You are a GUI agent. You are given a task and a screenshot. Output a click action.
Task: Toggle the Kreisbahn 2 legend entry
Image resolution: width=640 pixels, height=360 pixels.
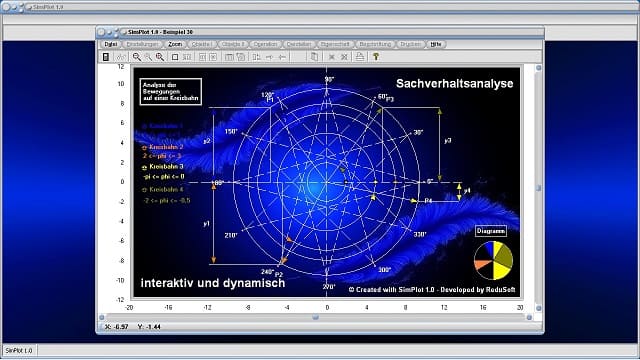[x=162, y=147]
